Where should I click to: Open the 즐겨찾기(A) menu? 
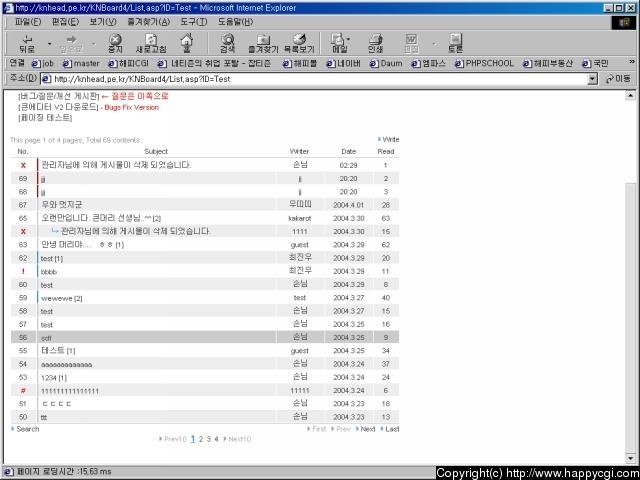click(149, 22)
